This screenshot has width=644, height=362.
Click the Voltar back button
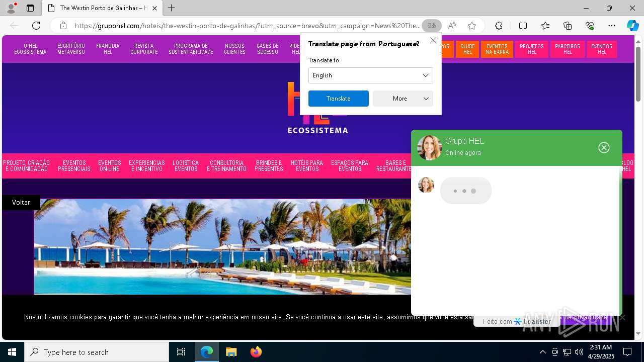21,202
